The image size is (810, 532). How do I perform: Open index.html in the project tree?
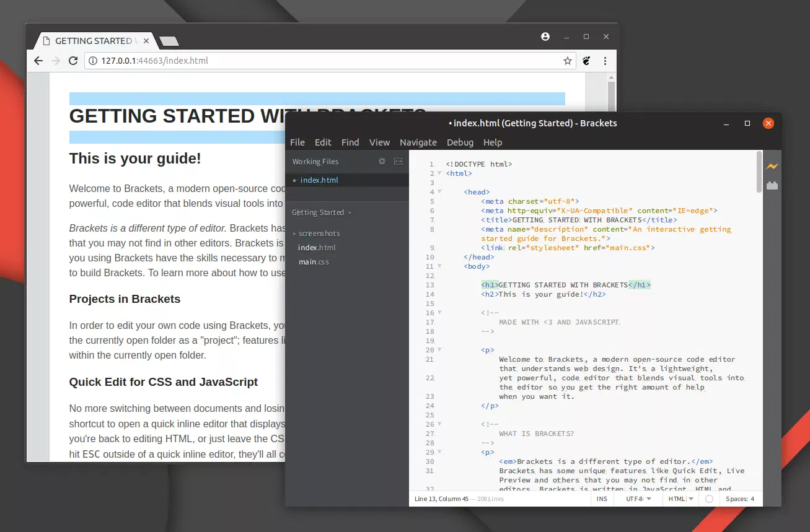tap(317, 248)
